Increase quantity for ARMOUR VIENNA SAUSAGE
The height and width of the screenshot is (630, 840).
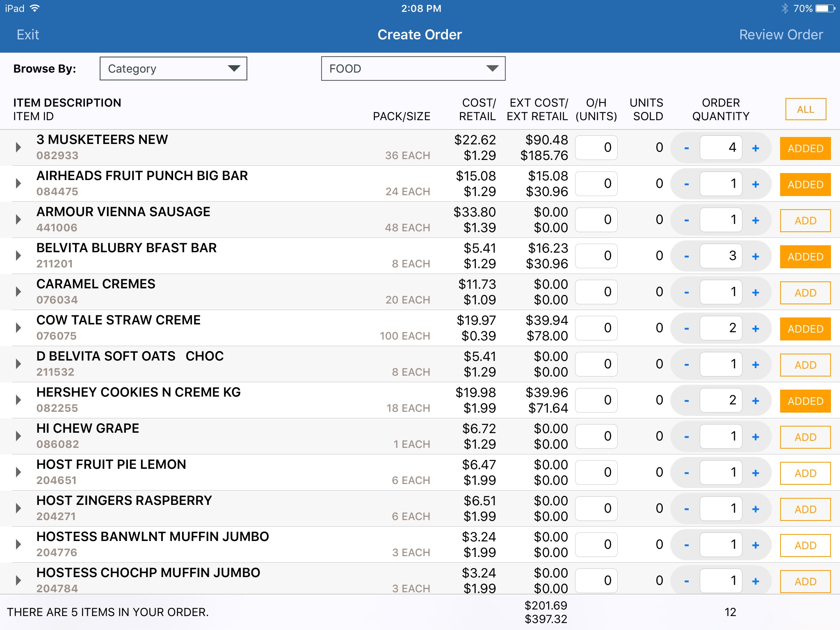(x=756, y=220)
